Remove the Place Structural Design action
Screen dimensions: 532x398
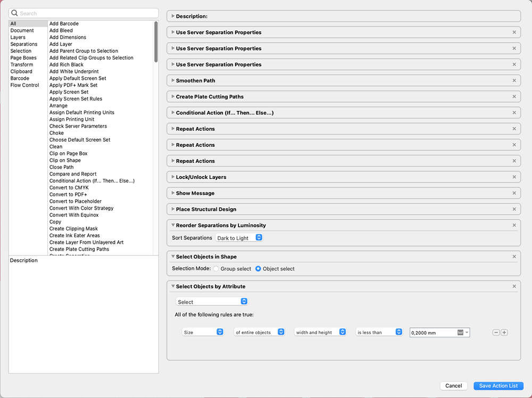pyautogui.click(x=514, y=209)
